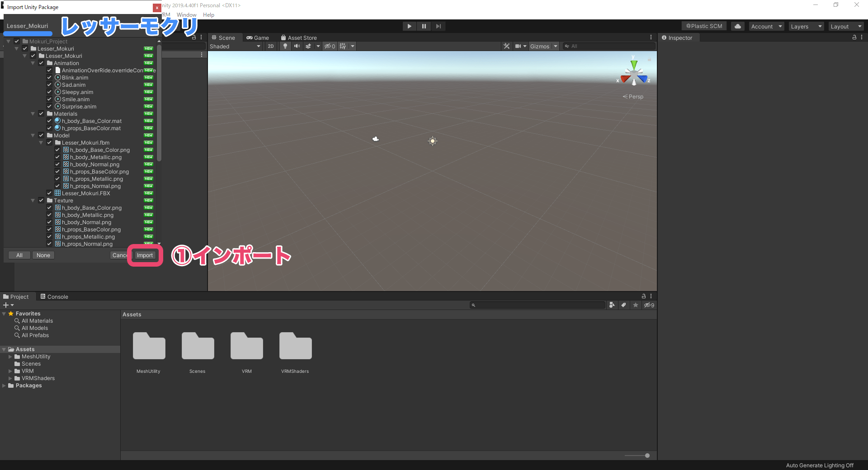The image size is (868, 470).
Task: Click the None button to deselect all items
Action: (43, 255)
